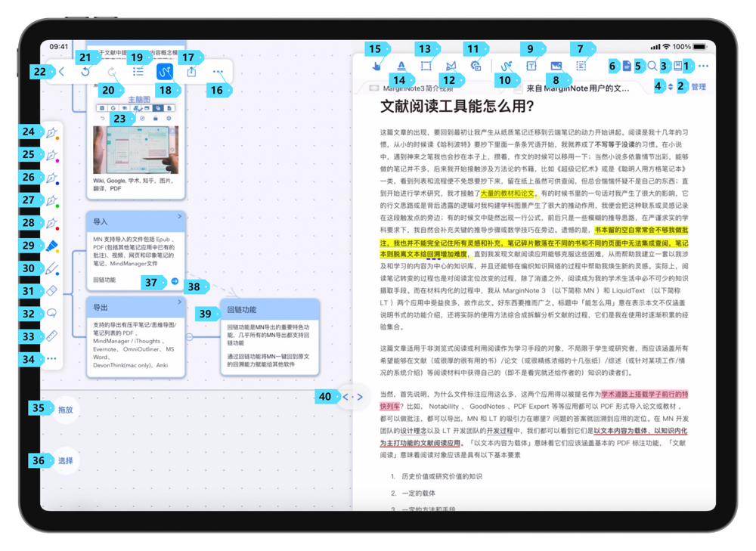Image resolution: width=756 pixels, height=551 pixels.
Task: Open document search magnifier
Action: 652,66
